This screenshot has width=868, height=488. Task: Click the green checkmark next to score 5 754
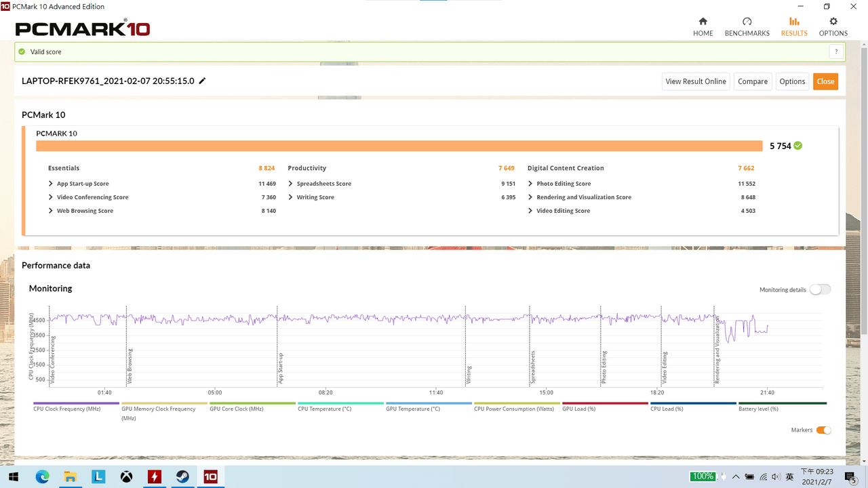click(x=798, y=146)
